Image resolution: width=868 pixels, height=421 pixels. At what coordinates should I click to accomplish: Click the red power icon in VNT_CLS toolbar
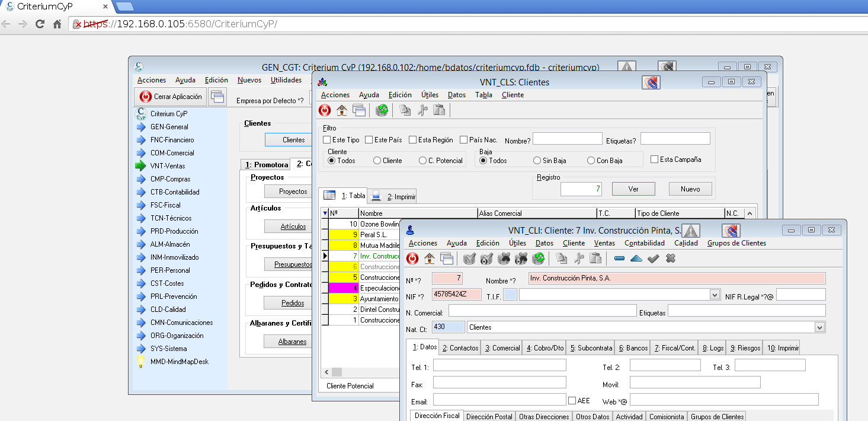(x=325, y=110)
